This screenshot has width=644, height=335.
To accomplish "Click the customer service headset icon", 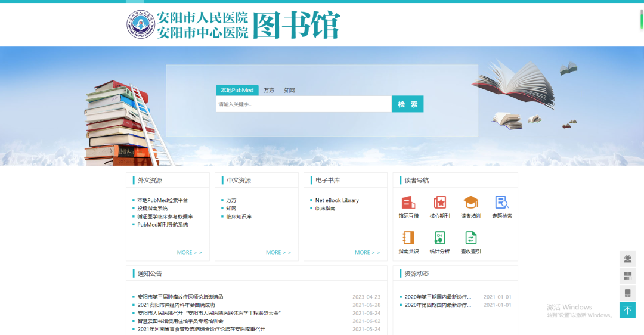I will (x=627, y=259).
